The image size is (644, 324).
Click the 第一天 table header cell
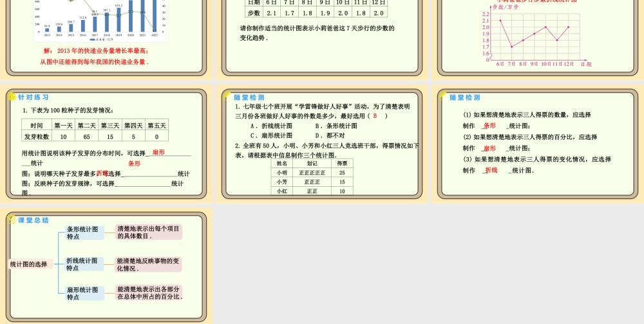pos(63,125)
